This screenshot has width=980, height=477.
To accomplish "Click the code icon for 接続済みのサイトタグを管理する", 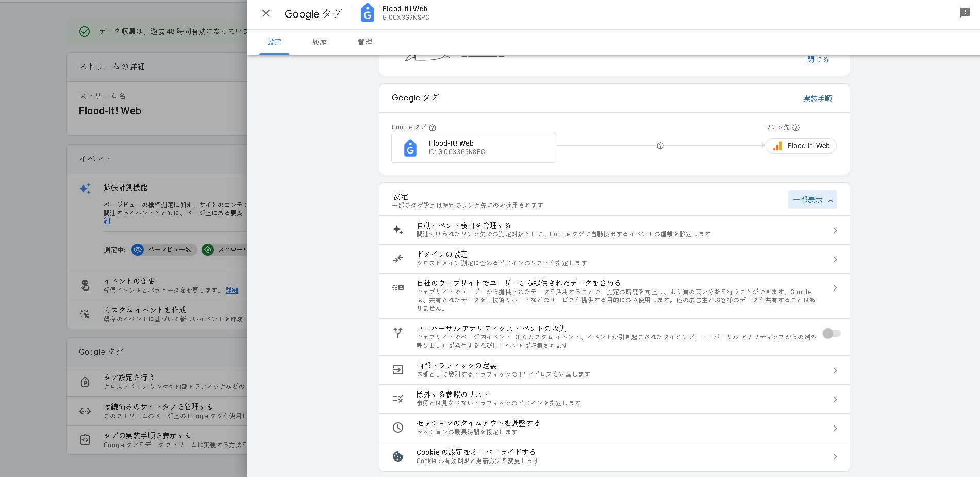I will click(85, 411).
